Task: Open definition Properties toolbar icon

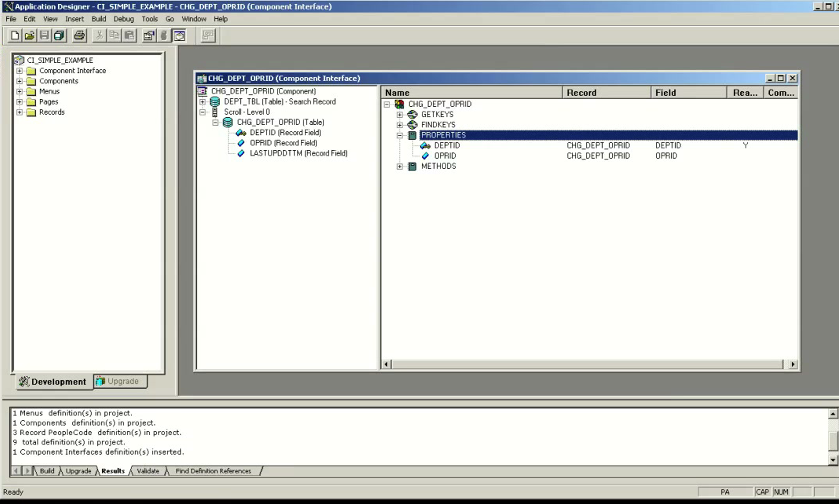Action: coord(149,36)
